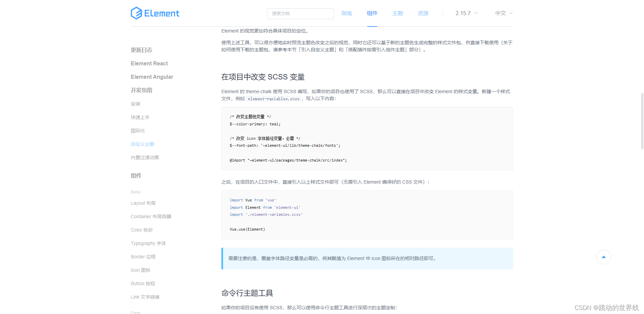The height and width of the screenshot is (314, 644).
Task: Click the blue tip note about icon path
Action: (x=367, y=258)
